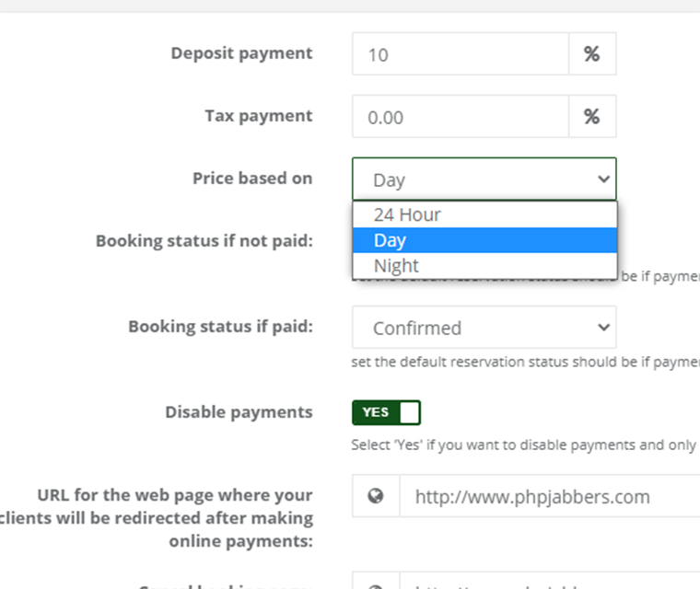Click the http://www.phpjabbers.com URL field
This screenshot has width=700, height=589.
pos(550,496)
